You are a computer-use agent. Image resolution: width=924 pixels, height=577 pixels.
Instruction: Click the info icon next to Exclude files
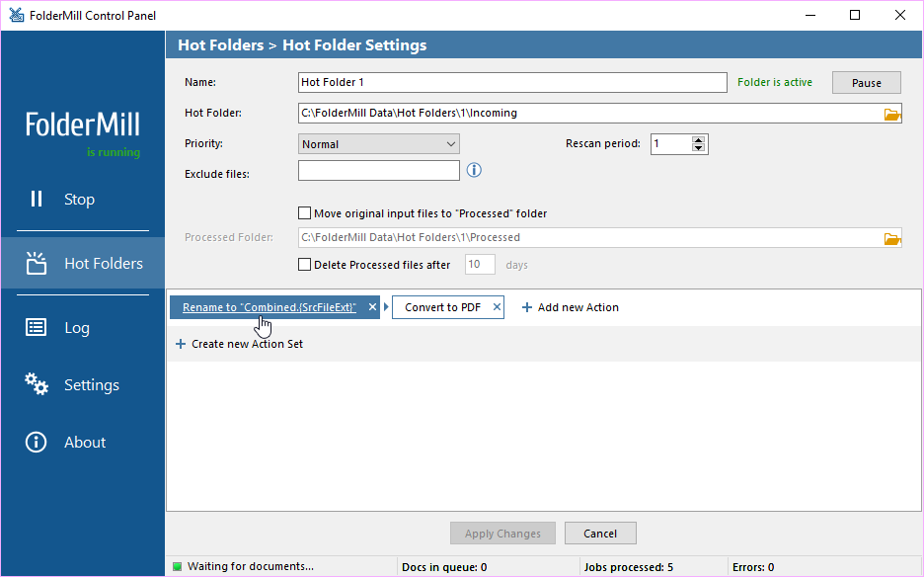click(x=474, y=171)
